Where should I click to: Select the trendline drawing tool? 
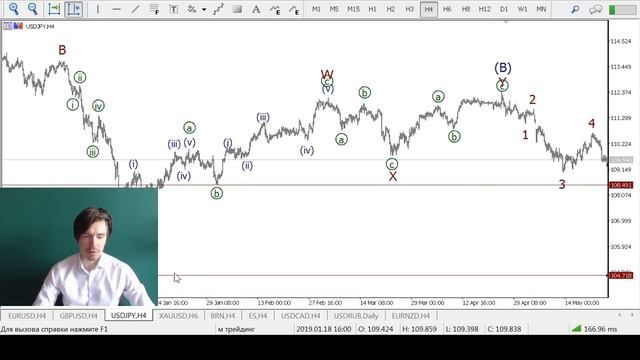tap(136, 9)
